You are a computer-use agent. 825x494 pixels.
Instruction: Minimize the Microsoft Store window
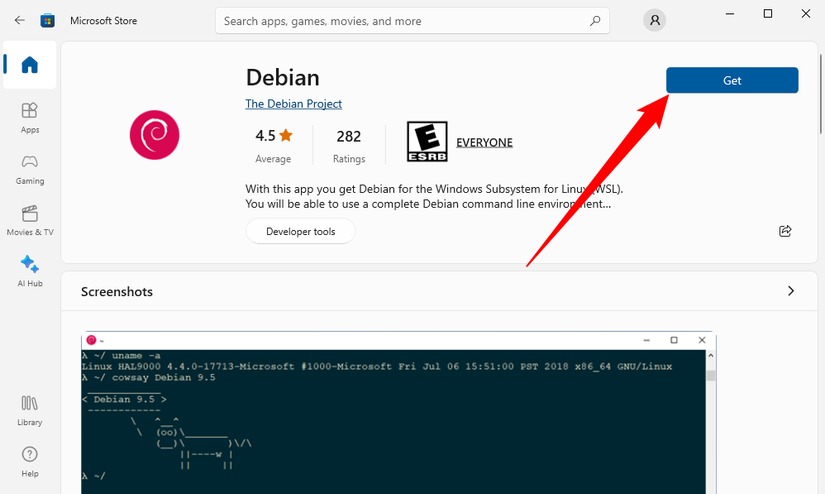pyautogui.click(x=730, y=14)
